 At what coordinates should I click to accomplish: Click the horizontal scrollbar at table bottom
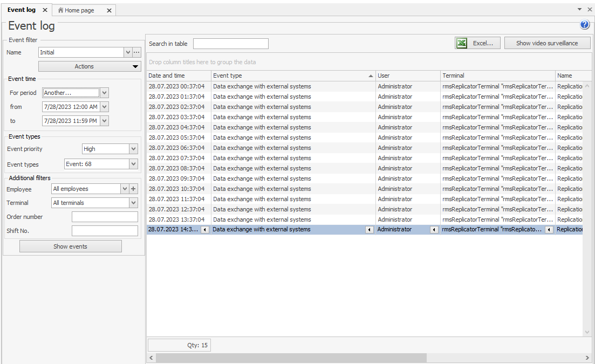tap(291, 358)
